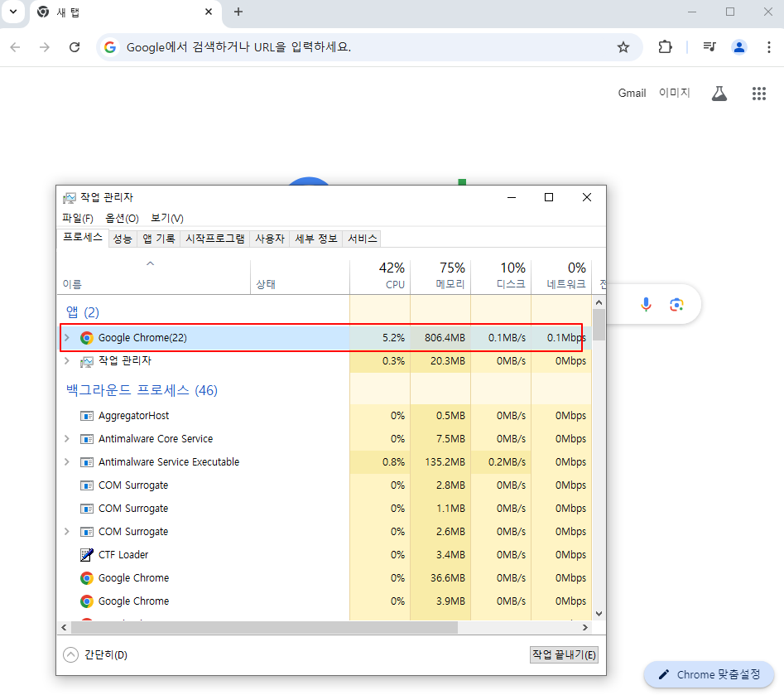
Task: Click the Chrome 맞춤설정 button
Action: [x=709, y=674]
